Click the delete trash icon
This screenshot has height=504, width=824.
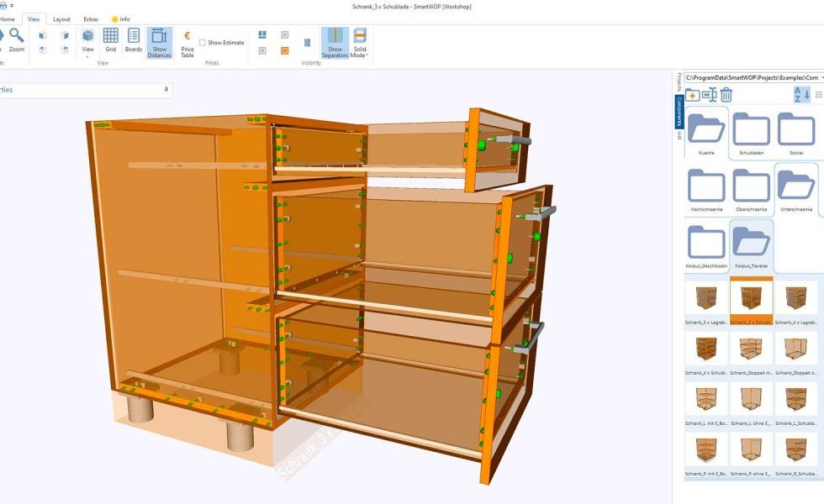pyautogui.click(x=726, y=94)
